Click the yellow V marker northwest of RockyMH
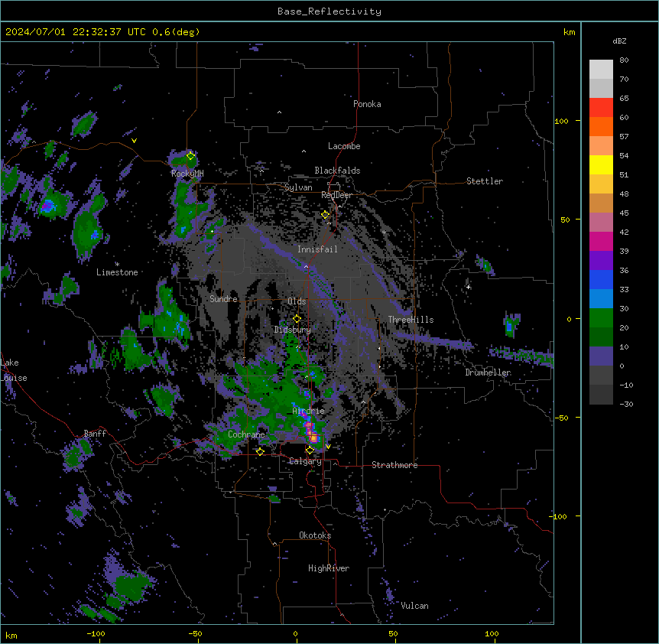The width and height of the screenshot is (659, 644). coord(134,141)
